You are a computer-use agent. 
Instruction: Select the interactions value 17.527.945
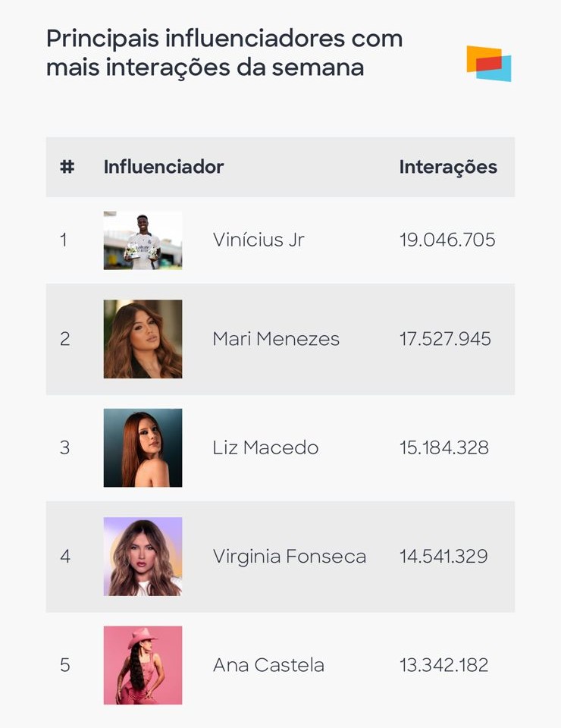(x=445, y=339)
